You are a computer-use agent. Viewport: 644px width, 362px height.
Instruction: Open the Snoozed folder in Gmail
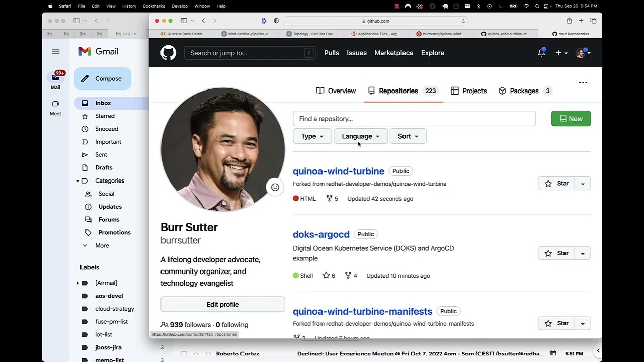coord(107,129)
